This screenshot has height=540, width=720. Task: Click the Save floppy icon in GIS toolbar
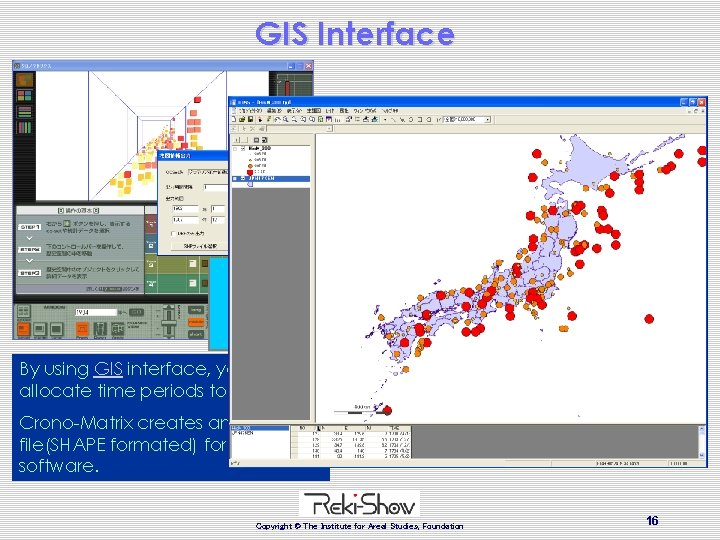click(250, 119)
